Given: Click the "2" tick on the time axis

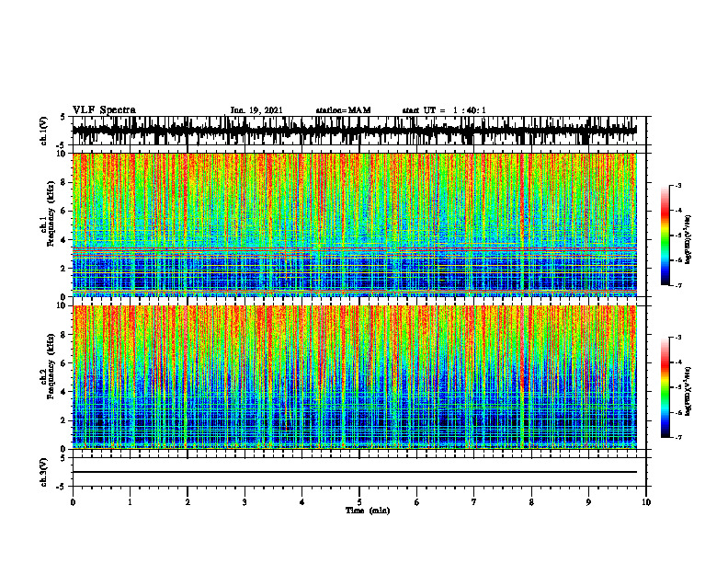Looking at the screenshot, I should (x=188, y=502).
